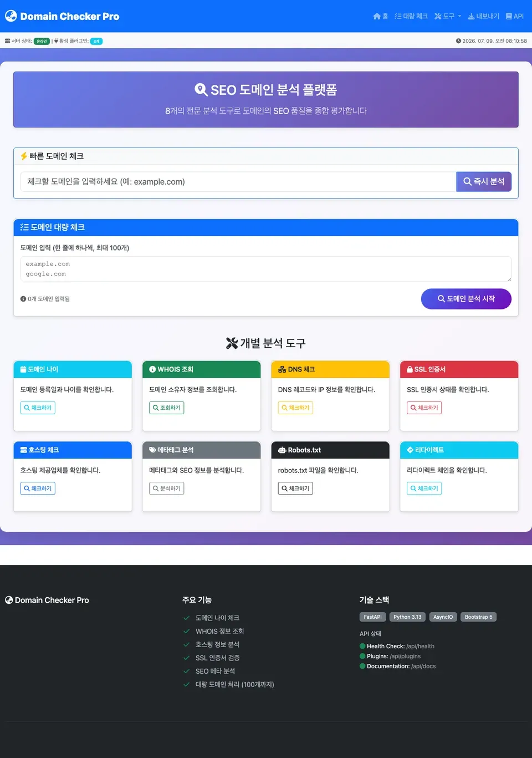This screenshot has height=758, width=532.
Task: Click the 주요 기능 footer heading
Action: 197,600
